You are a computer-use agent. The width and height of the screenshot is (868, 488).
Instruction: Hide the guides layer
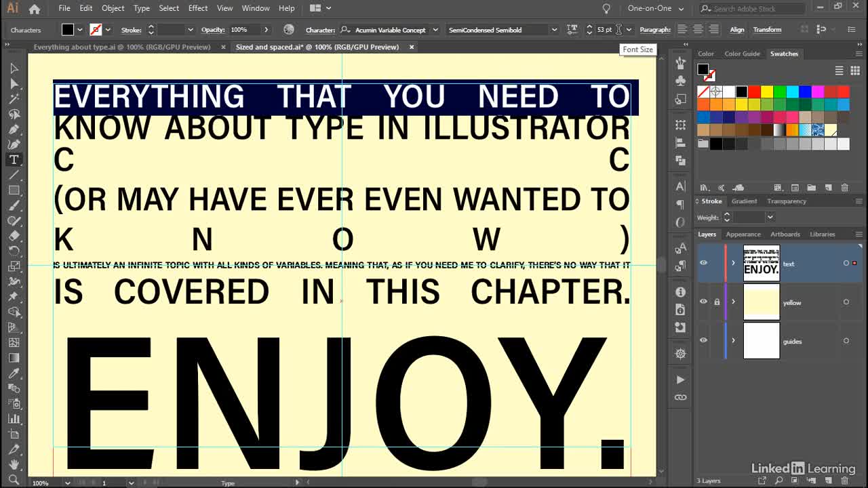pyautogui.click(x=703, y=340)
